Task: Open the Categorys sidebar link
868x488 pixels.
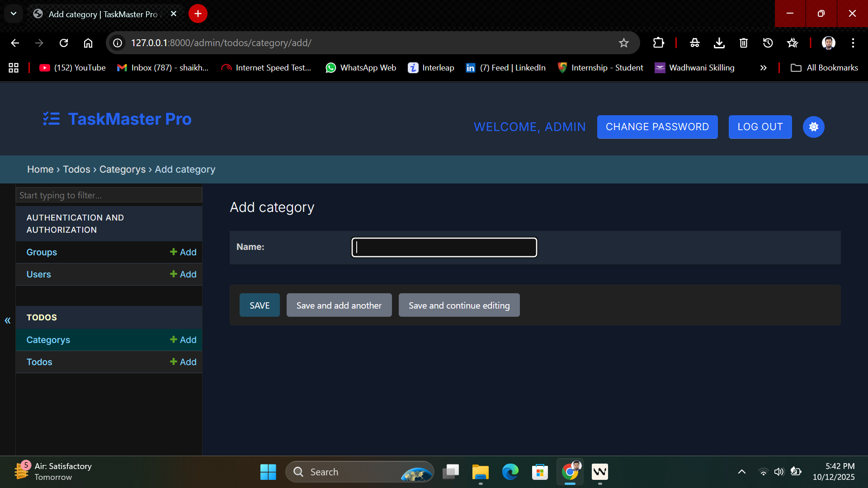Action: click(x=48, y=340)
